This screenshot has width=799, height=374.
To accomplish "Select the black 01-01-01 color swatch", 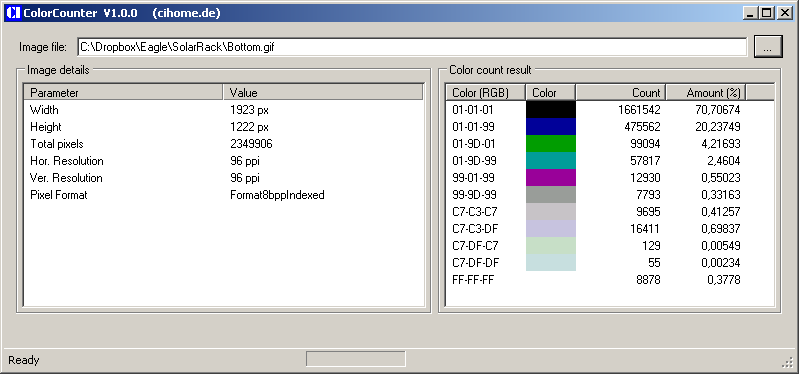I will (x=551, y=110).
